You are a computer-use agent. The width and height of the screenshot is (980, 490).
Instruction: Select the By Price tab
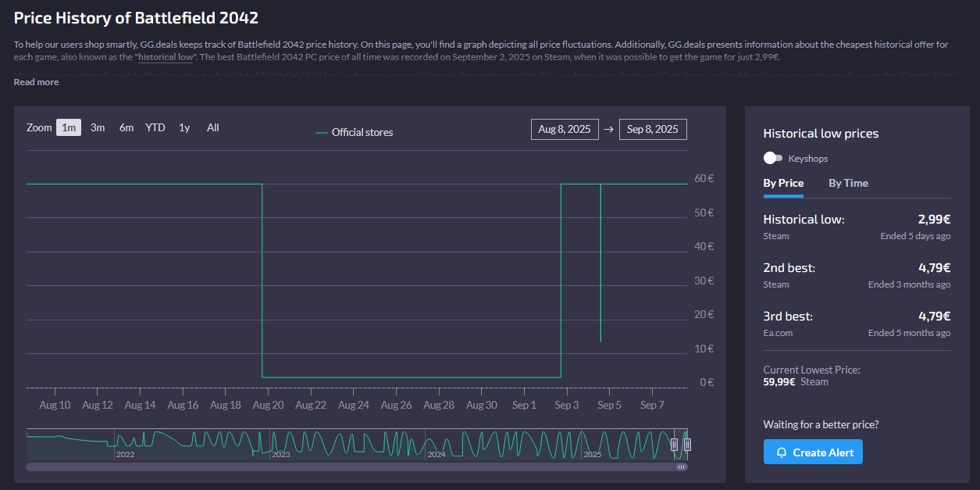pyautogui.click(x=783, y=183)
